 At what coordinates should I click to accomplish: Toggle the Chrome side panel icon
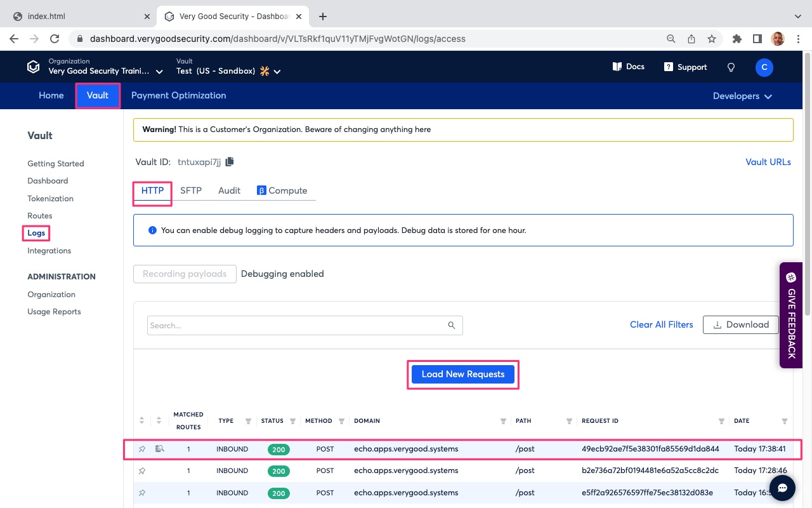(757, 39)
